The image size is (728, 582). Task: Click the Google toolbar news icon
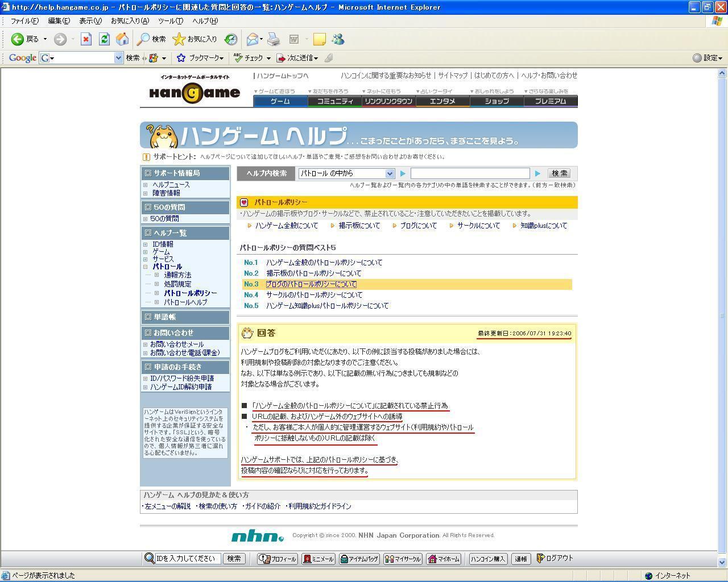click(x=153, y=58)
